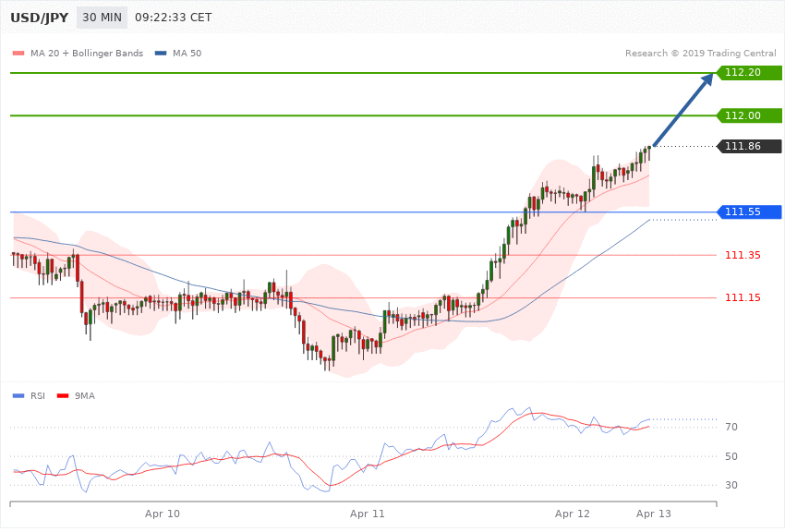Click the Apr 10 date axis label
Image resolution: width=785 pixels, height=532 pixels.
pos(163,514)
